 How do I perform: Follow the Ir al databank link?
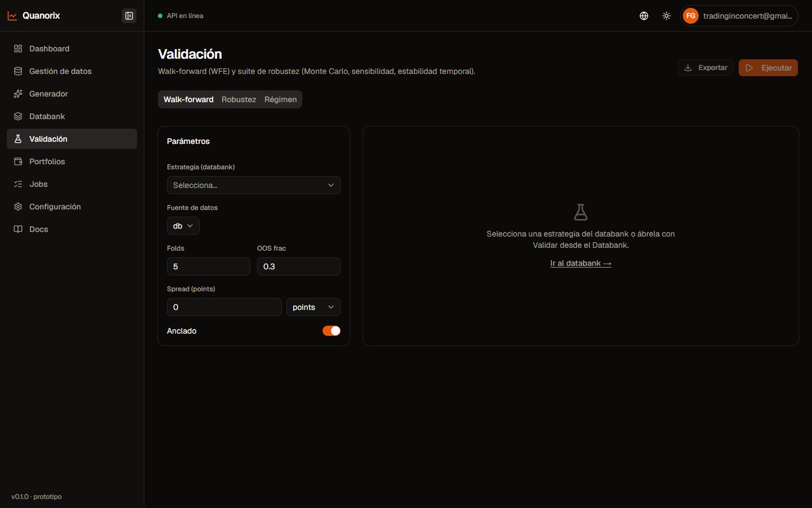tap(581, 263)
